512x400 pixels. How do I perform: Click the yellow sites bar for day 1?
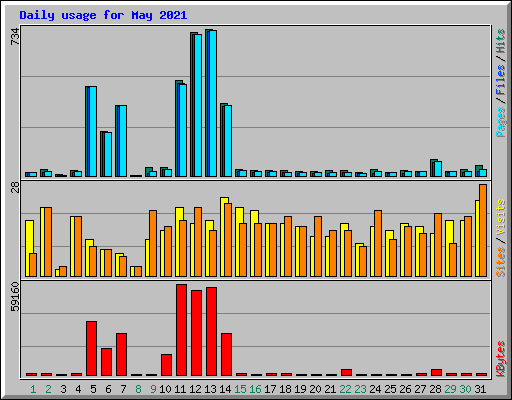(x=28, y=248)
